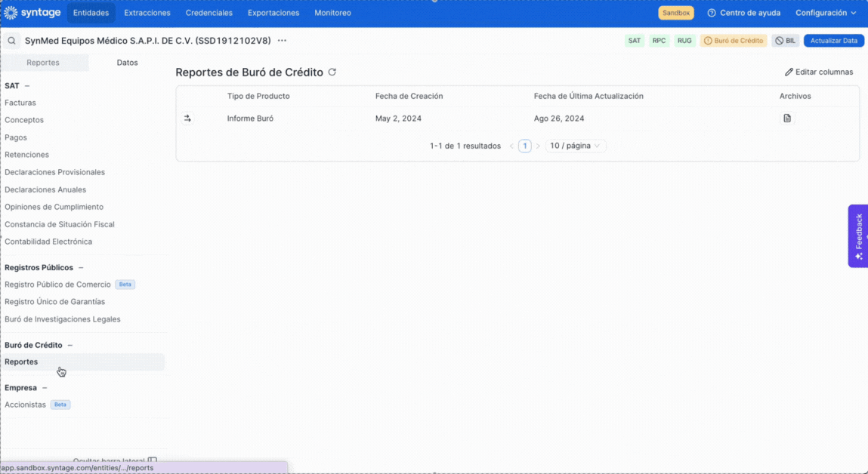Open the Credenciales nav item

coord(209,13)
